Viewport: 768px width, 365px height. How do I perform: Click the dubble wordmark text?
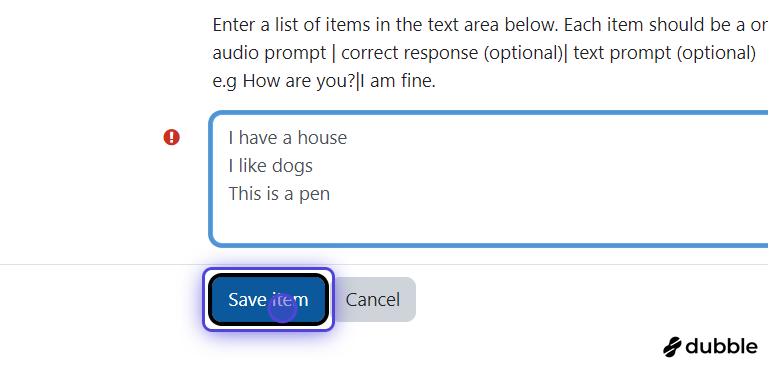coord(721,346)
